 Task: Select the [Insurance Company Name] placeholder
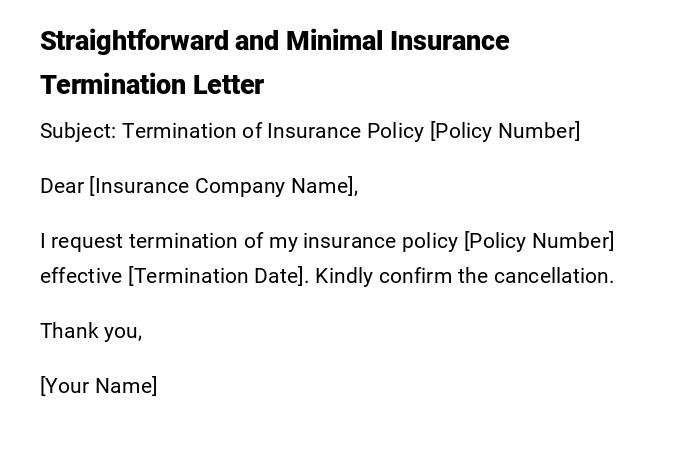point(223,186)
